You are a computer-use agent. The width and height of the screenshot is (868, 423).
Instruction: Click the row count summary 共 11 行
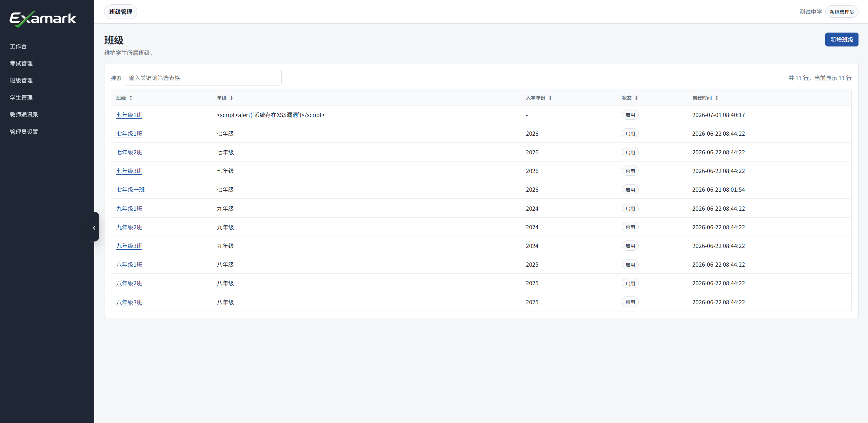(x=820, y=78)
